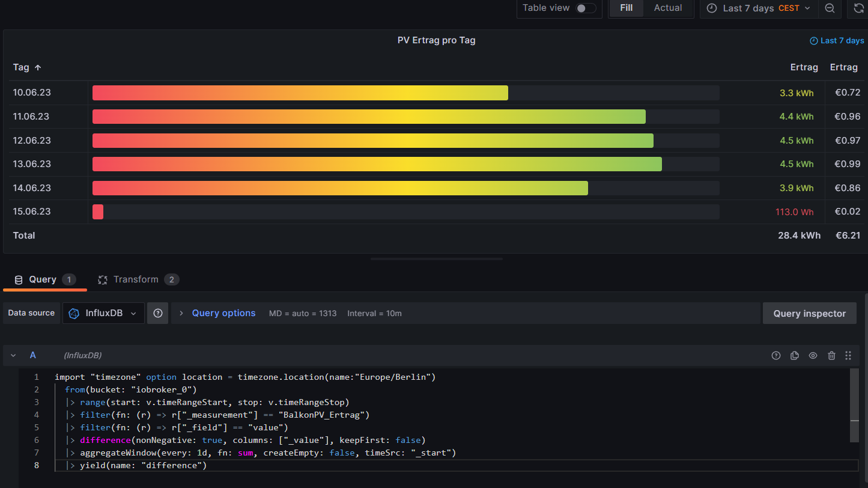Click the zoom out time range icon
Screen dimensions: 868x488
(830, 8)
